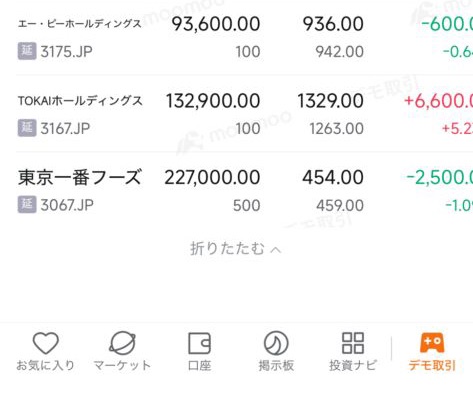The height and width of the screenshot is (405, 473).
Task: Open the investment navi grid icon
Action: [353, 343]
